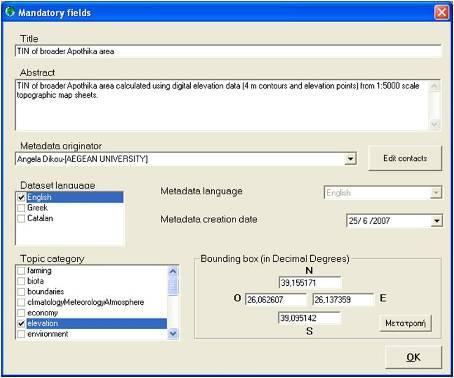Click the application icon in the title bar
Viewport: 454px width, 378px height.
point(10,12)
